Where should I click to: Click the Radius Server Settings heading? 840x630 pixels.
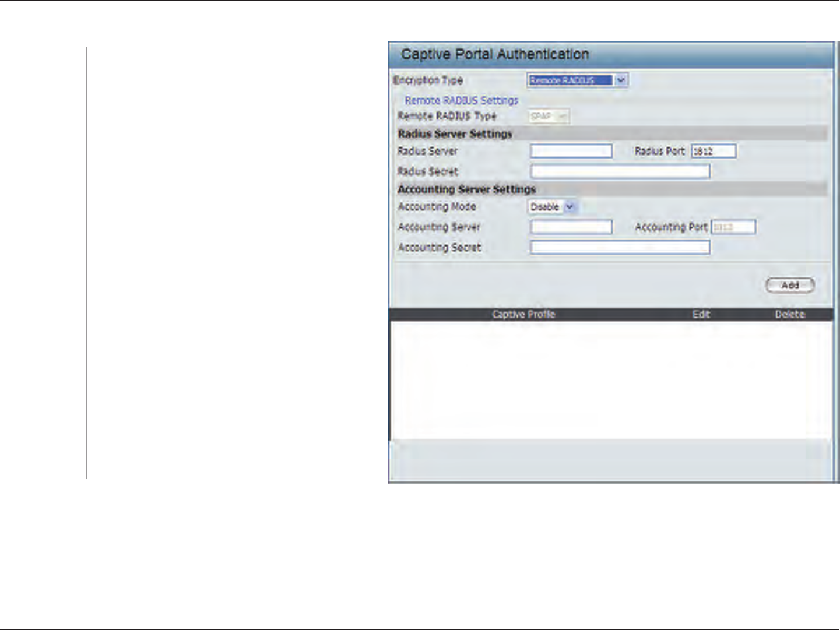click(x=455, y=134)
